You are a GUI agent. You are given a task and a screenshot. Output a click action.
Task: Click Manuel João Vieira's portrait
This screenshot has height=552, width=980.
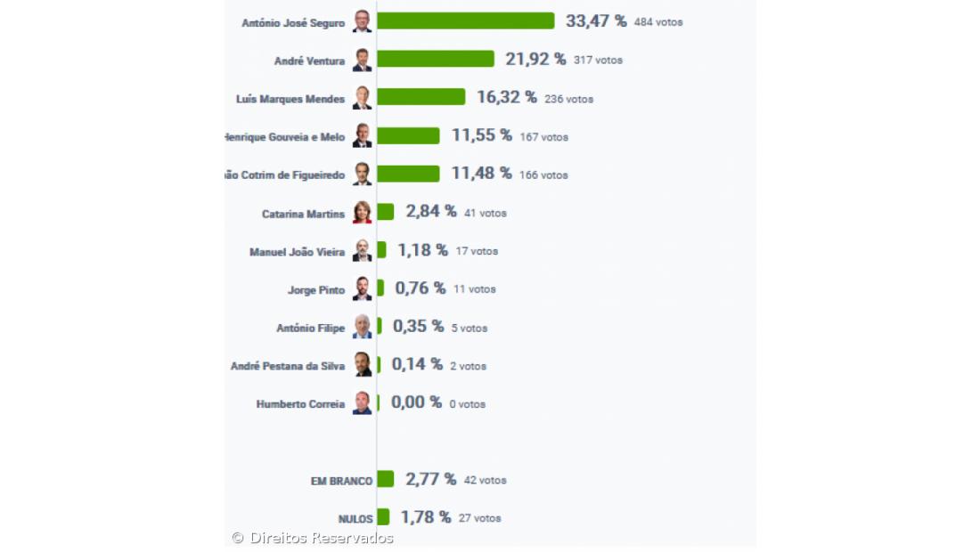362,251
